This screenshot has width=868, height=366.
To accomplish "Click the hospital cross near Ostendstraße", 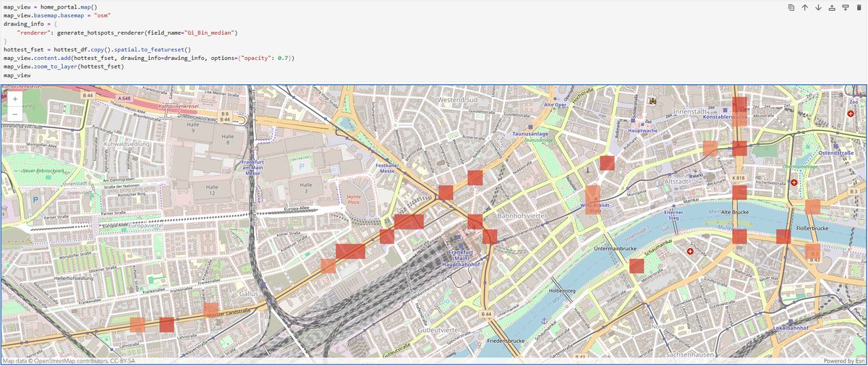I will click(x=850, y=114).
